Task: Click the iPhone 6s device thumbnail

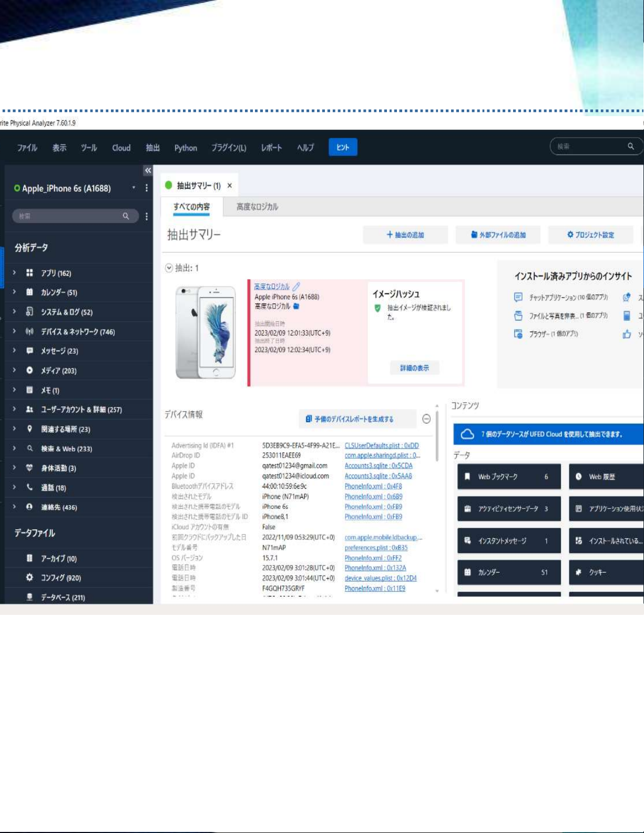Action: pyautogui.click(x=206, y=332)
